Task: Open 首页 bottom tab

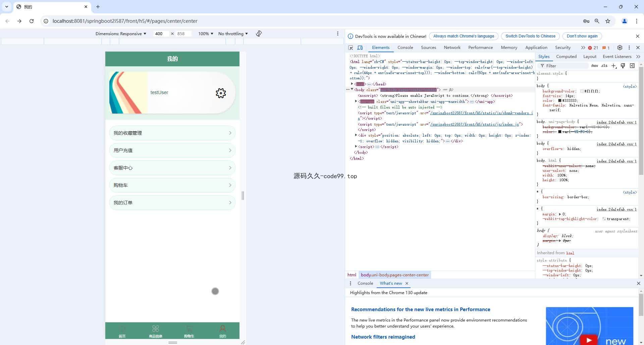Action: tap(122, 331)
